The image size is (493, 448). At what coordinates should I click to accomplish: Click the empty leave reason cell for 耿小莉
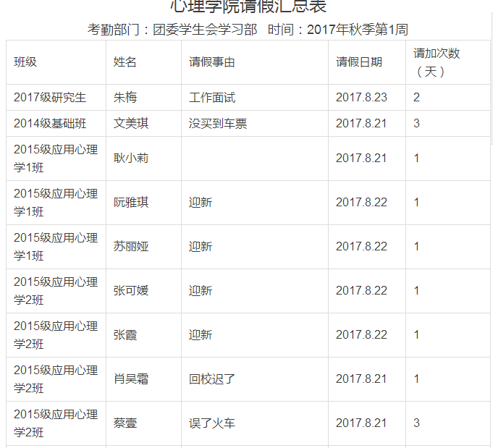(254, 159)
